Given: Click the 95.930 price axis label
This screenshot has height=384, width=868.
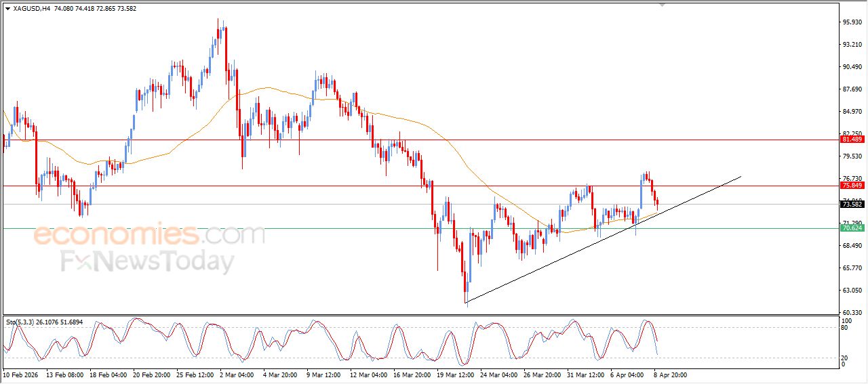Looking at the screenshot, I should tap(852, 22).
